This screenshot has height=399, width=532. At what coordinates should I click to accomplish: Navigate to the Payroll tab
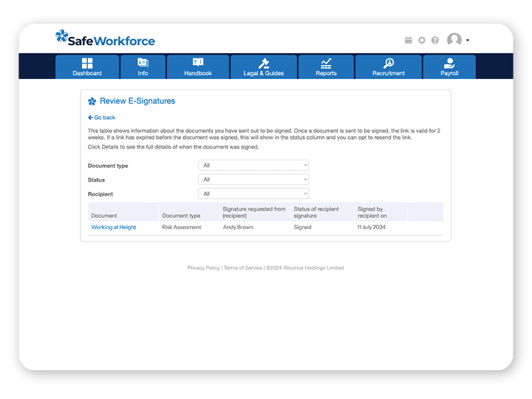coord(449,66)
